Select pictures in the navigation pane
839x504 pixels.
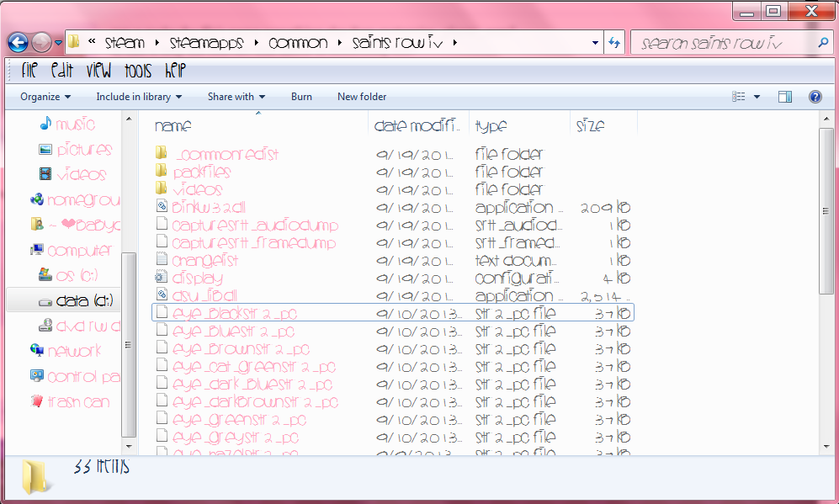(x=84, y=149)
